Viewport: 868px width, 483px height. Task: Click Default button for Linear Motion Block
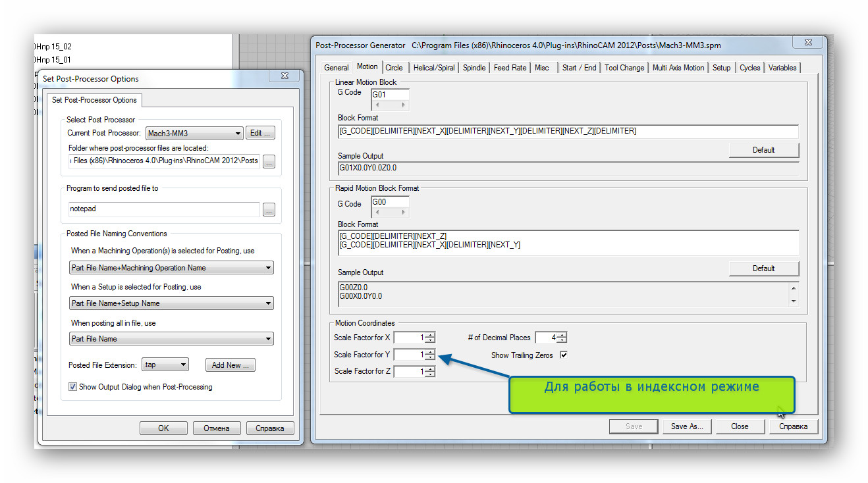763,150
